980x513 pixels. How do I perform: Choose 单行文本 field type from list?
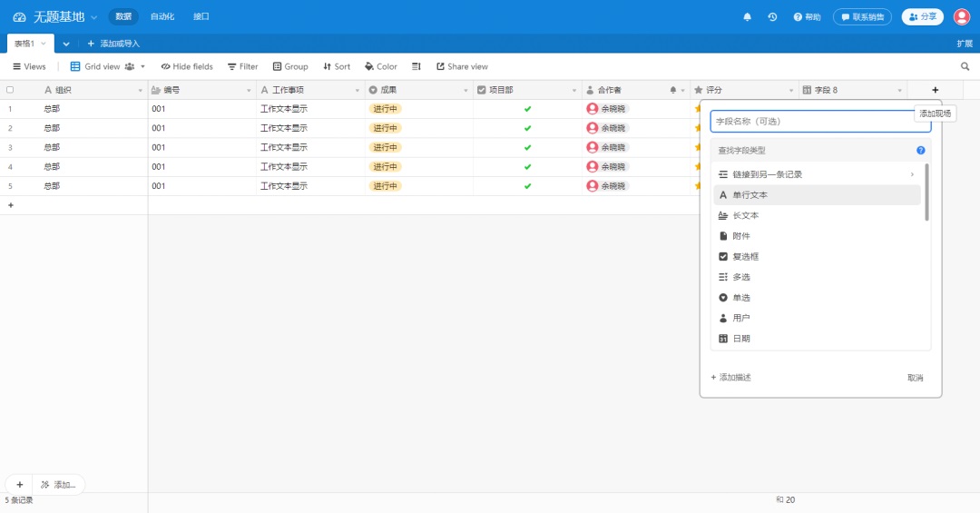tap(750, 195)
